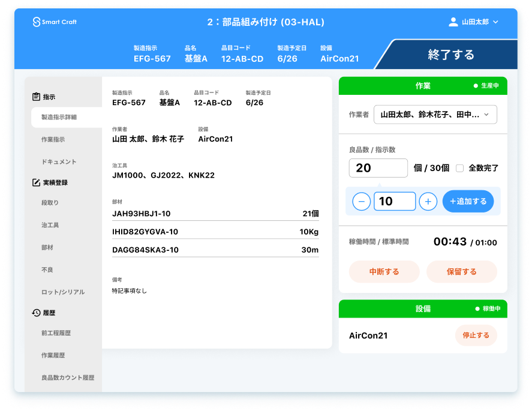Click the 治工具 value JM1000、GJ2022、KNK22
Viewport: 532px width, 413px height.
click(163, 175)
